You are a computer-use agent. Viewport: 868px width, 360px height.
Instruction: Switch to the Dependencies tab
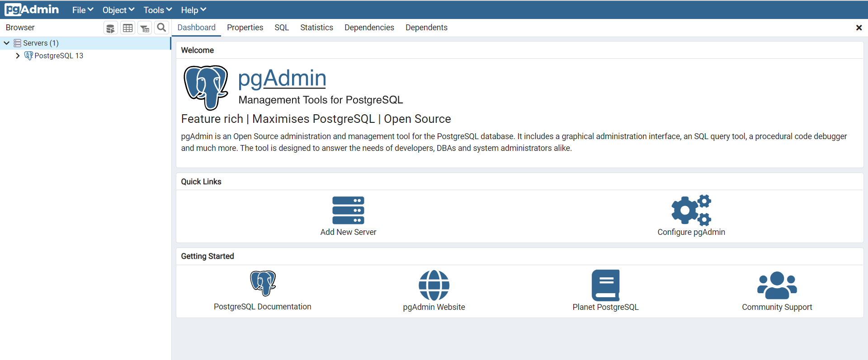pyautogui.click(x=369, y=28)
